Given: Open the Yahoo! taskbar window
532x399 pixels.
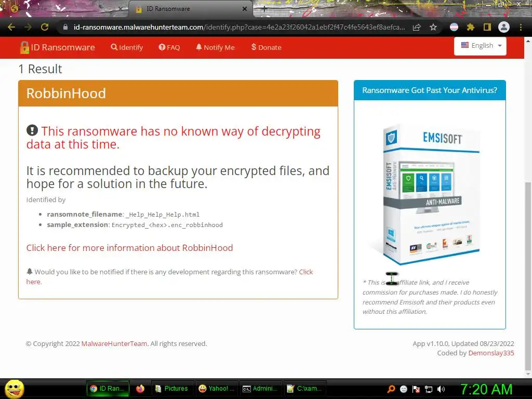Looking at the screenshot, I should tap(217, 389).
